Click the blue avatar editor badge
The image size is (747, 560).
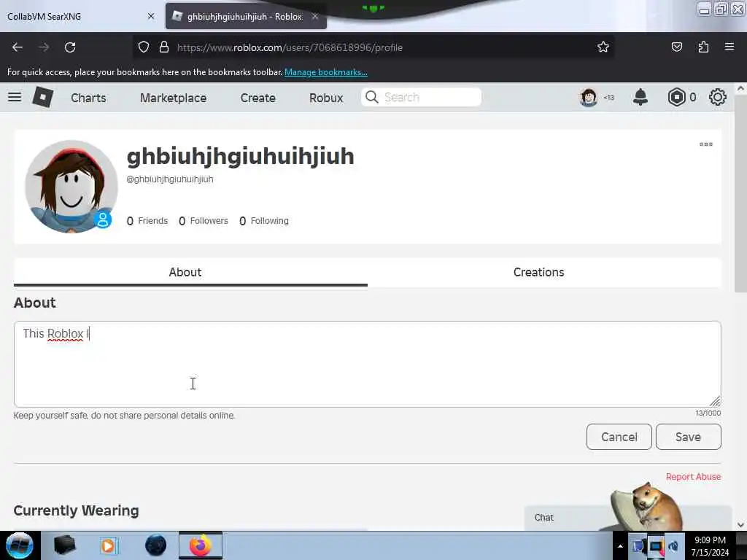[x=102, y=219]
